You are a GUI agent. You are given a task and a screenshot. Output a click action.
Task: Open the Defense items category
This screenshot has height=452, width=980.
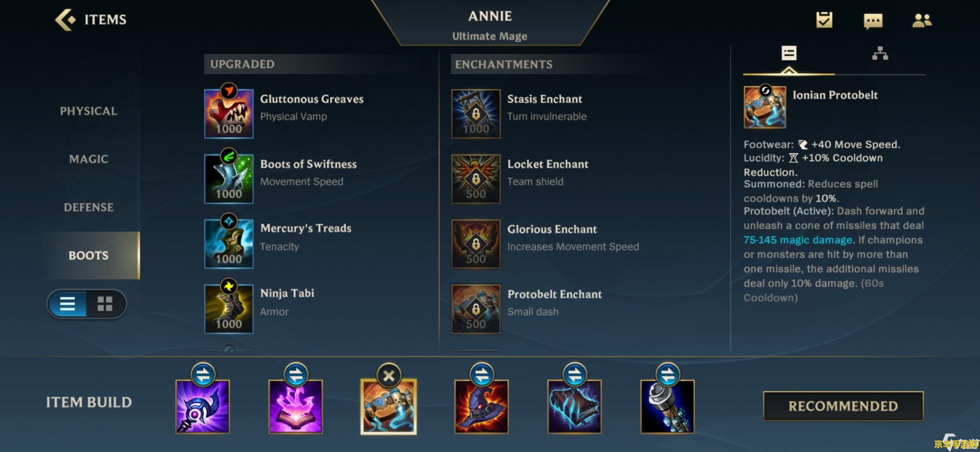pos(89,207)
